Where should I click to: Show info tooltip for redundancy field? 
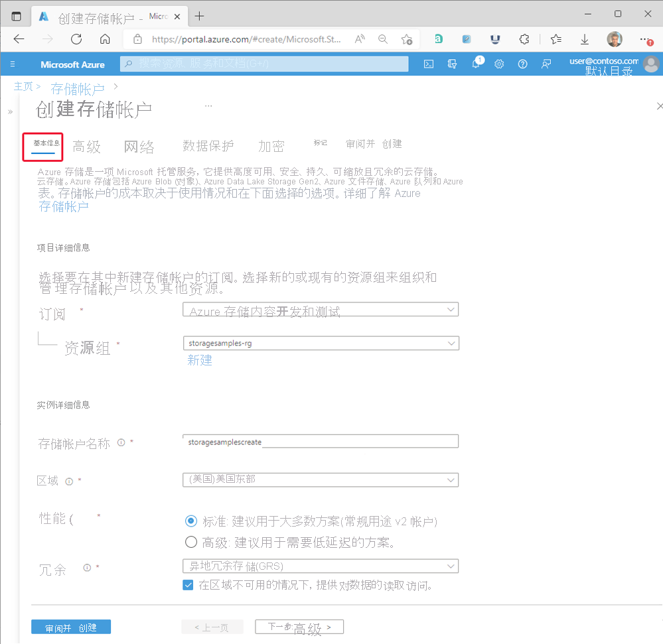[x=87, y=568]
